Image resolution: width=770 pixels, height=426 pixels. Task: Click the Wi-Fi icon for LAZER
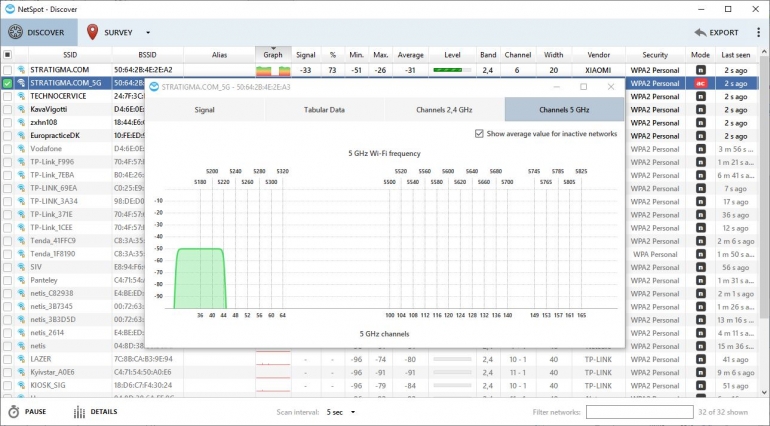pos(21,359)
